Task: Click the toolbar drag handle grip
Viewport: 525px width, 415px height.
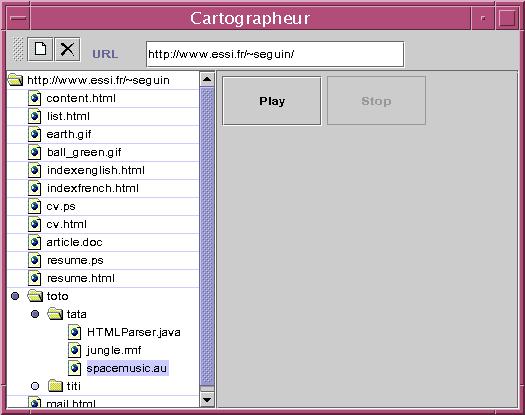Action: click(x=18, y=49)
